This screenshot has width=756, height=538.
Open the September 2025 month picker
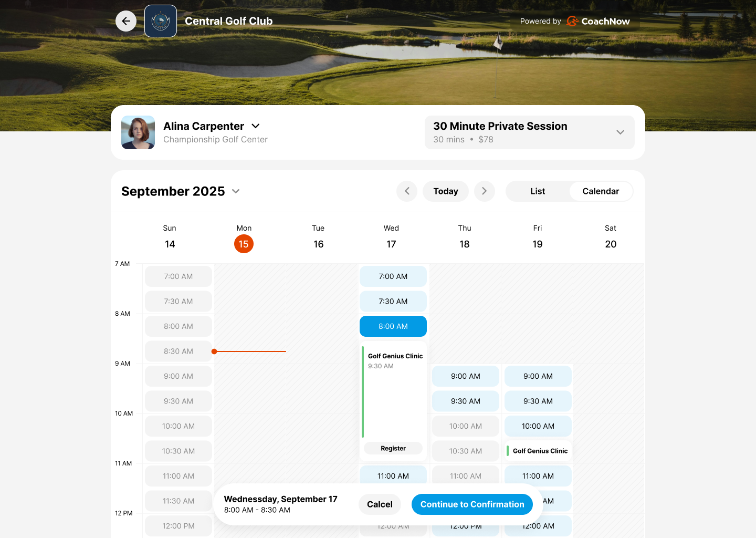pos(235,191)
